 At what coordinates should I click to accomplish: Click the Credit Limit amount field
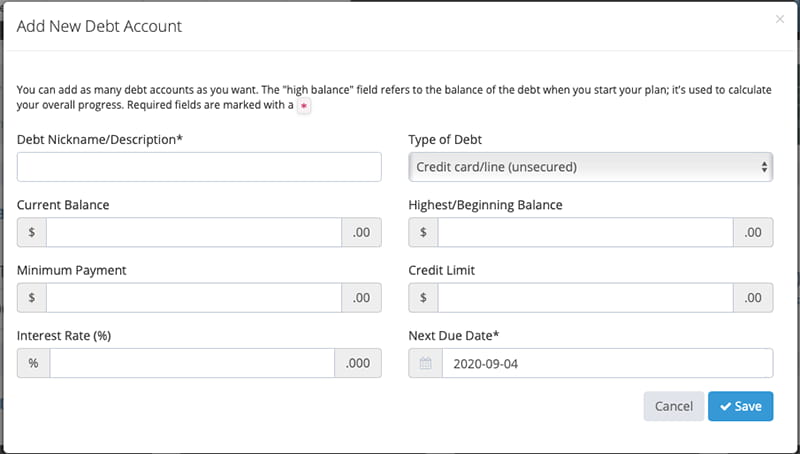586,297
